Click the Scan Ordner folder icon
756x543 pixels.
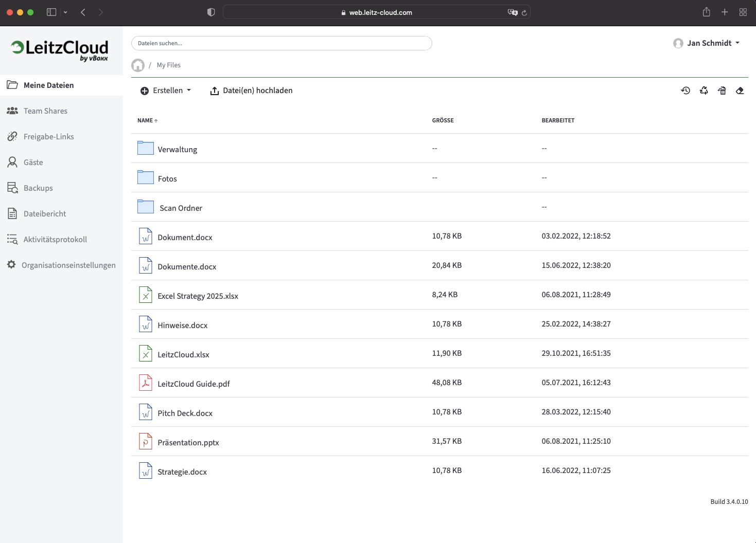146,207
